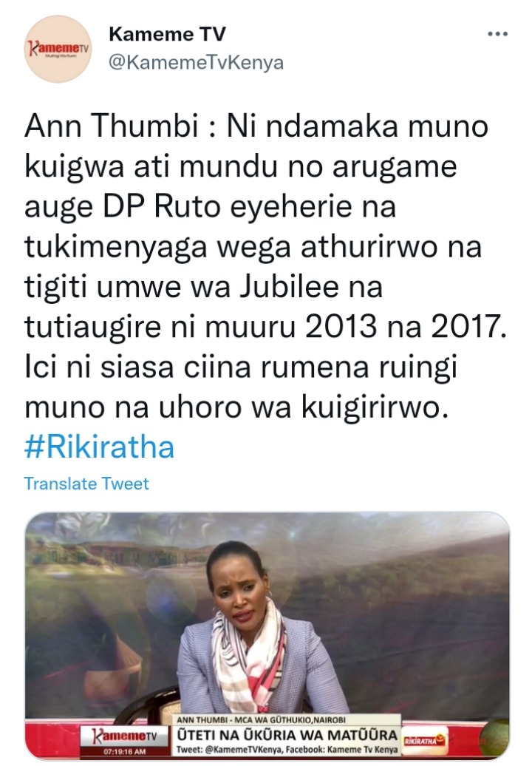Open the #Rikiratha hashtag
Screen dimensions: 532x766
[99, 447]
